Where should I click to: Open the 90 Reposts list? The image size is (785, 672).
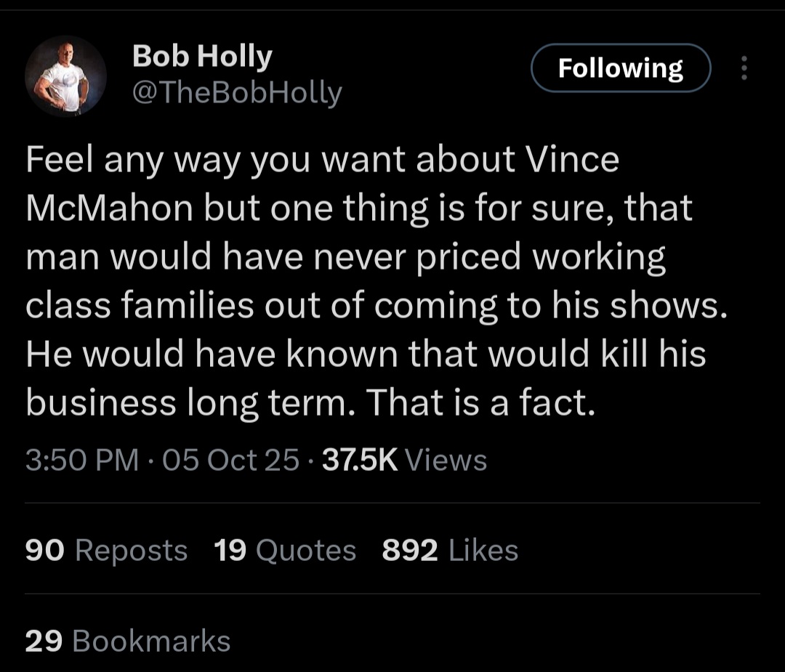(106, 550)
